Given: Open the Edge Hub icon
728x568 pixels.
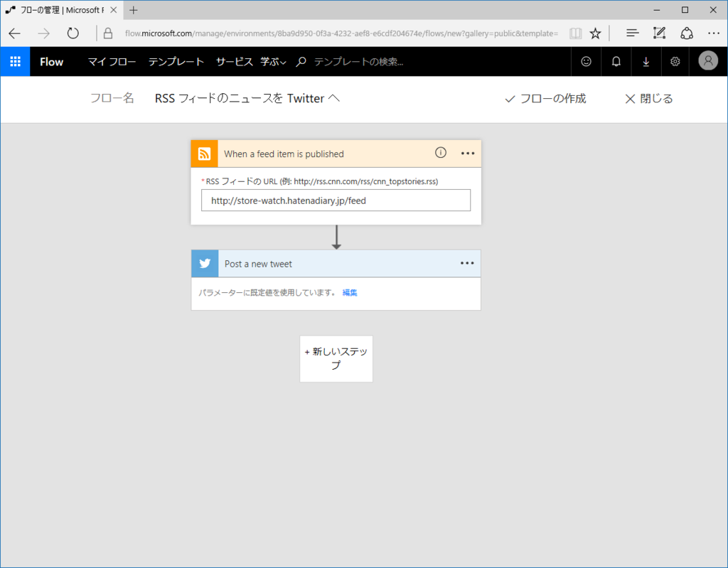Looking at the screenshot, I should coord(632,33).
